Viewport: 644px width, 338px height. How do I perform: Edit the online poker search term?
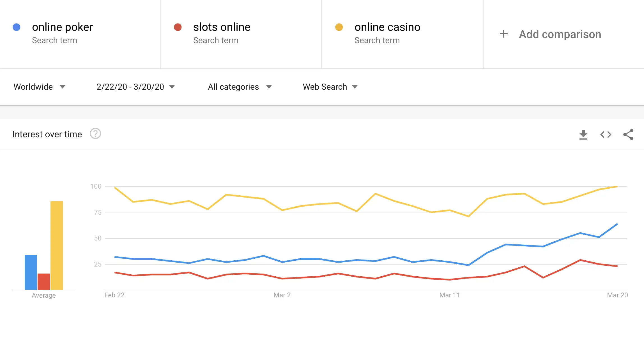62,27
